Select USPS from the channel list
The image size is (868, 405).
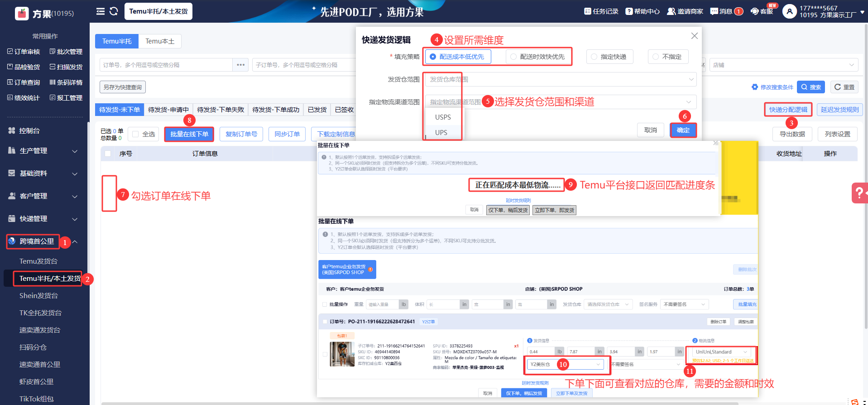(x=443, y=117)
